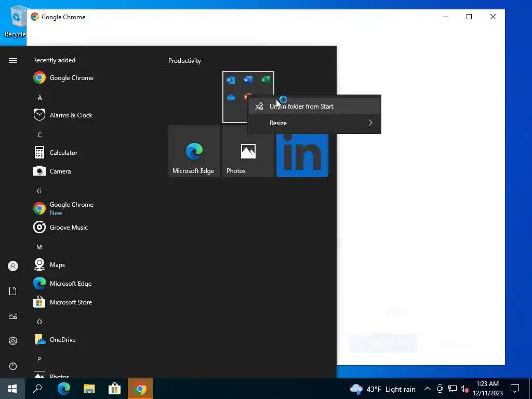Viewport: 532px width, 399px height.
Task: Click the muted volume tray icon
Action: click(464, 389)
